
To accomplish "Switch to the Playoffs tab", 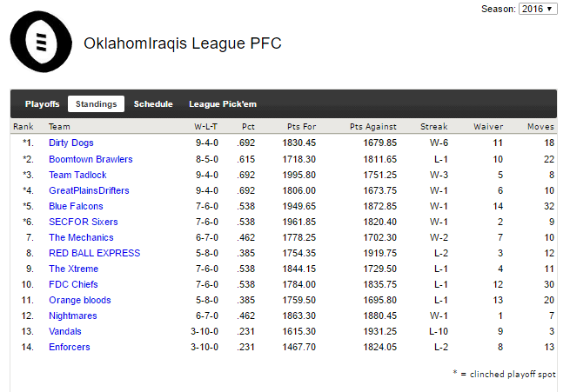I will (42, 103).
